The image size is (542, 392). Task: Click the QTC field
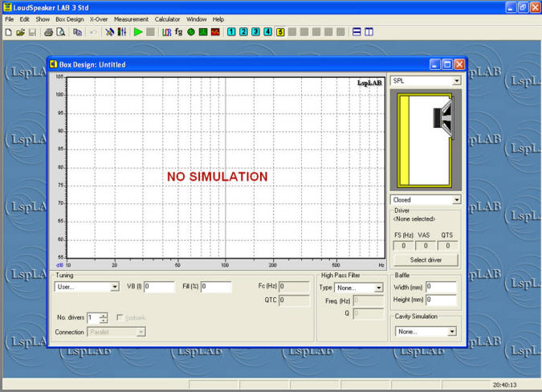coord(294,300)
